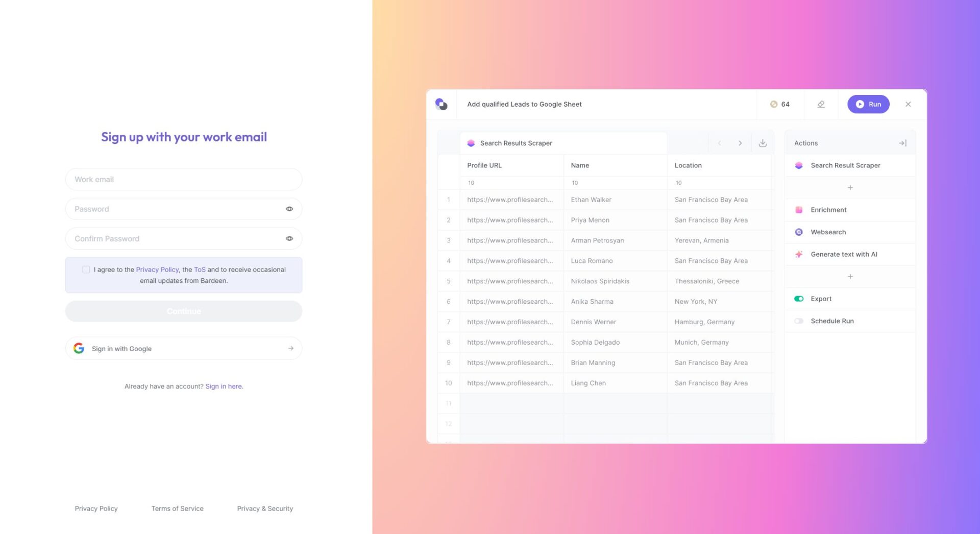The width and height of the screenshot is (980, 534).
Task: Click the credits coin icon showing 64
Action: coord(774,104)
